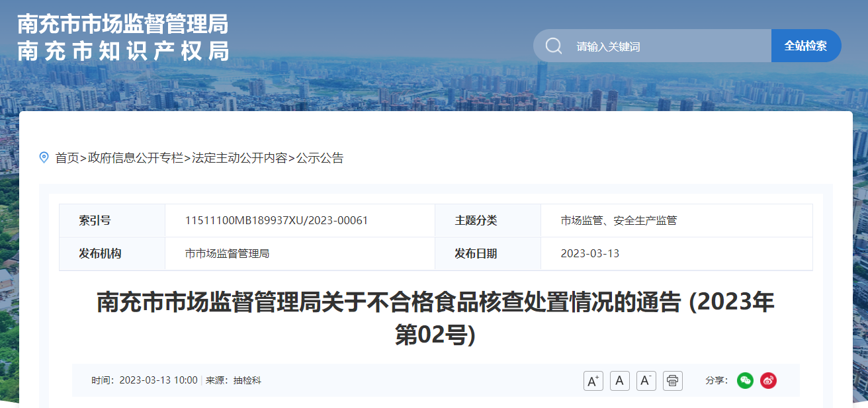Screen dimensions: 868x408
Task: Click the magnifier icon in the search bar
Action: (554, 46)
